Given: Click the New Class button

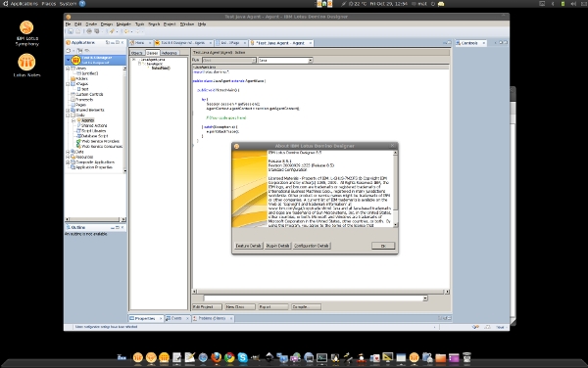Looking at the screenshot, I should [240, 306].
